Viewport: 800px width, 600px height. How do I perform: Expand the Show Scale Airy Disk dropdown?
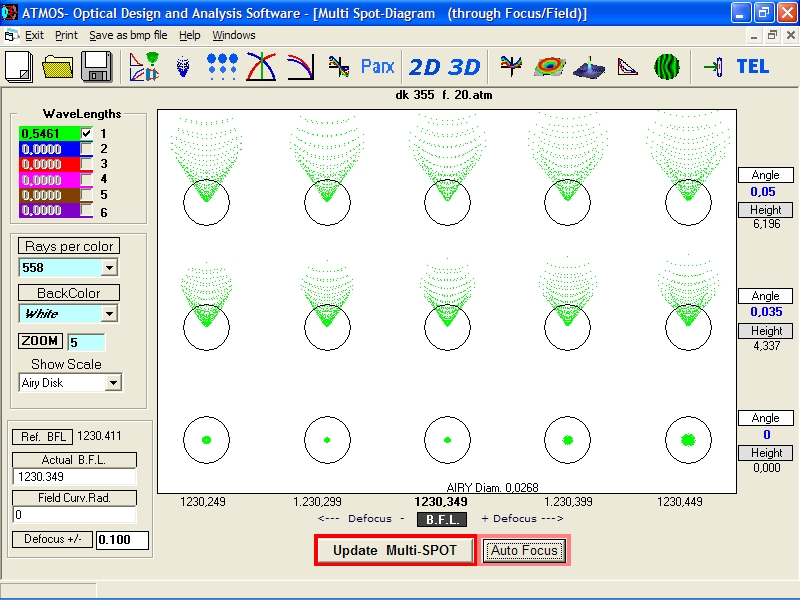pos(113,383)
